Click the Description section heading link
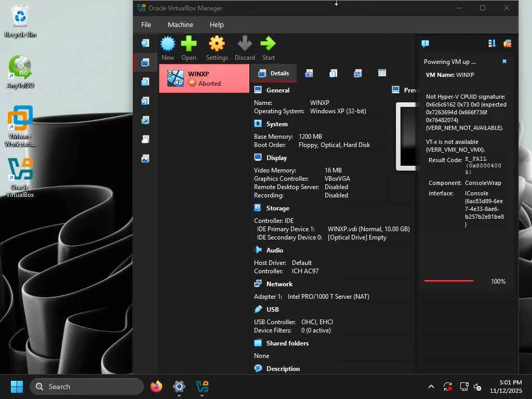532x399 pixels. (283, 369)
